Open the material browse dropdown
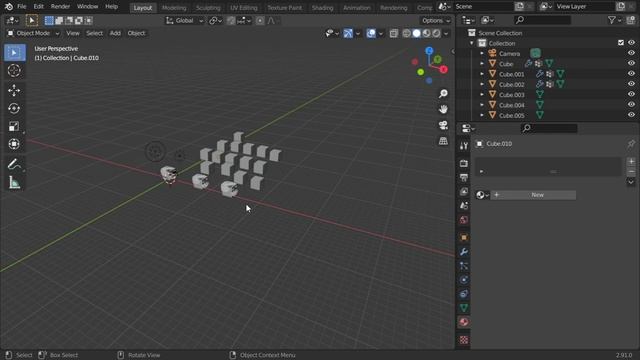The image size is (640, 360). (482, 195)
